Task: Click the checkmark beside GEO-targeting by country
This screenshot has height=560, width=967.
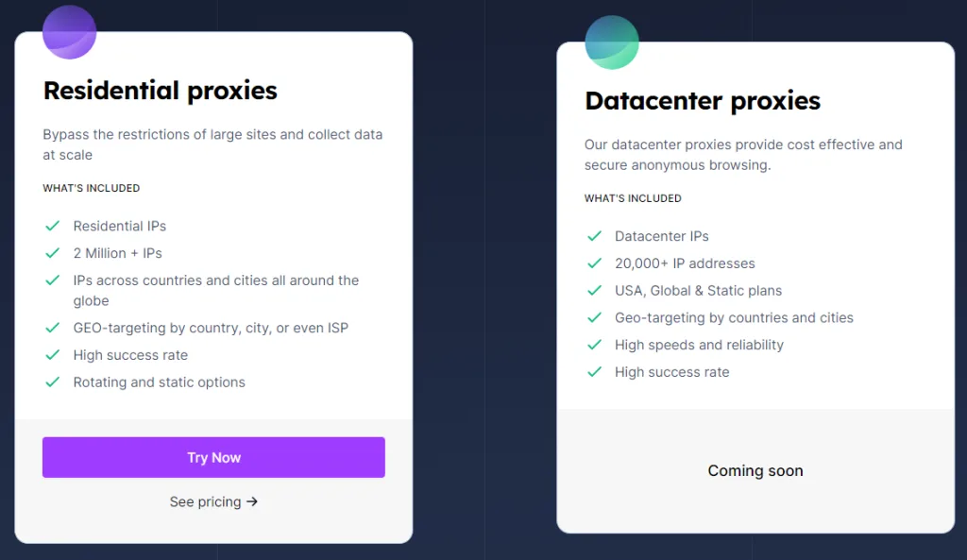Action: pos(53,328)
